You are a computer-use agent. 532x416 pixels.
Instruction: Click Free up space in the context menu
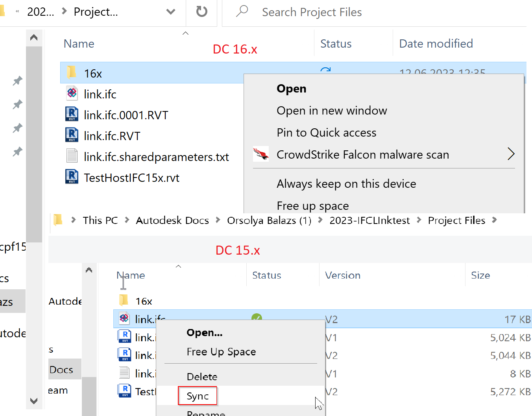click(313, 205)
